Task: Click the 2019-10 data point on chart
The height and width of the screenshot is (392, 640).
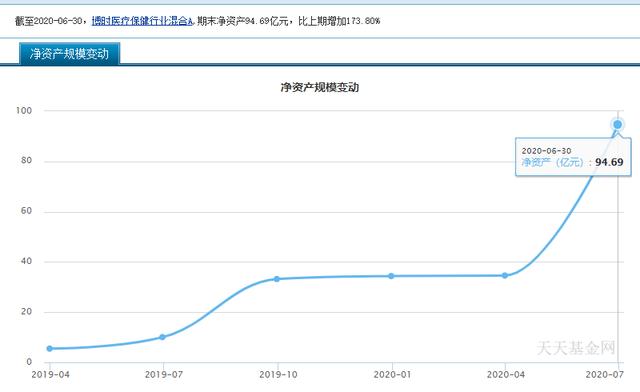Action: [x=277, y=279]
